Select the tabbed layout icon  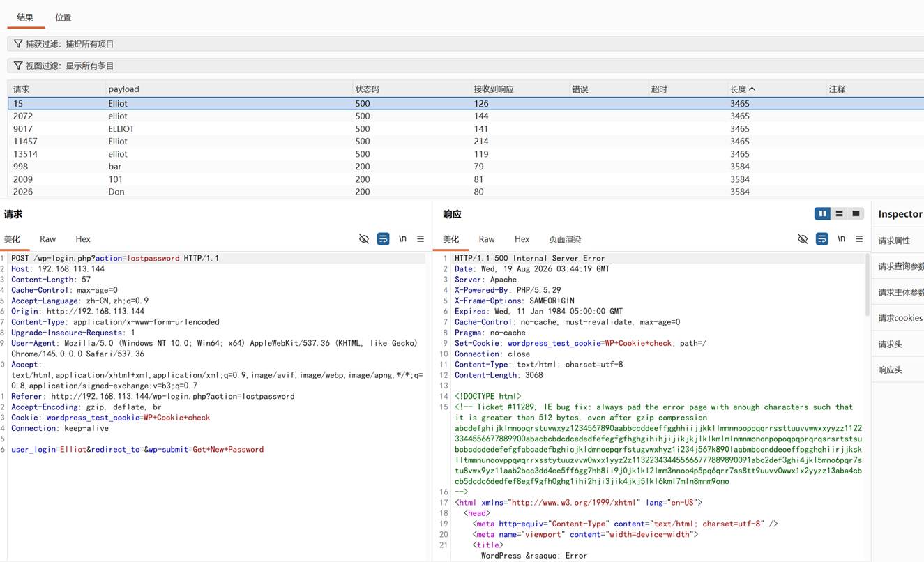click(x=856, y=214)
